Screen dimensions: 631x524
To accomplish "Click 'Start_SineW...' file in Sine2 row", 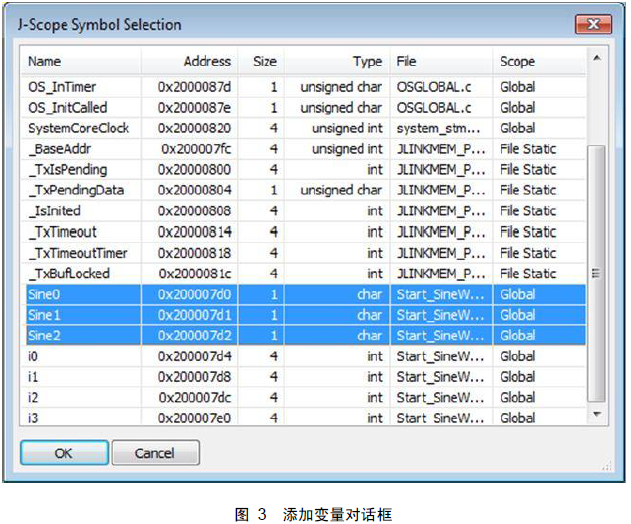I will (440, 336).
